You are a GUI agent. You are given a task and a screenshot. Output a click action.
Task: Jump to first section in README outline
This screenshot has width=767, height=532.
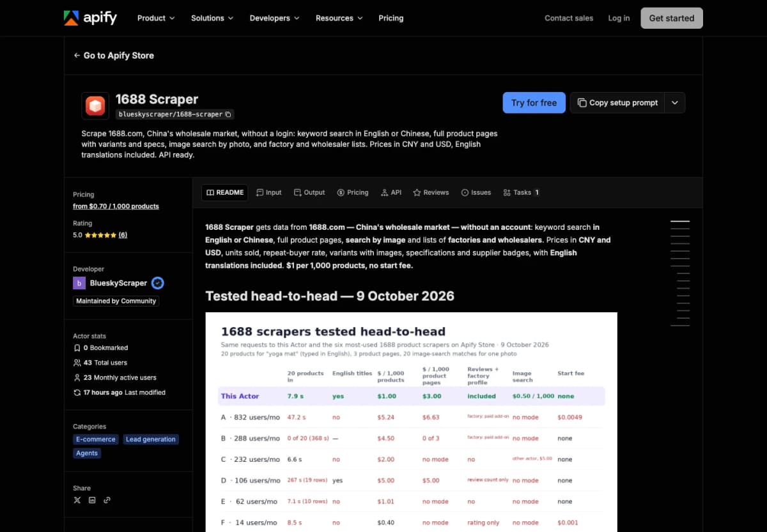click(x=680, y=221)
